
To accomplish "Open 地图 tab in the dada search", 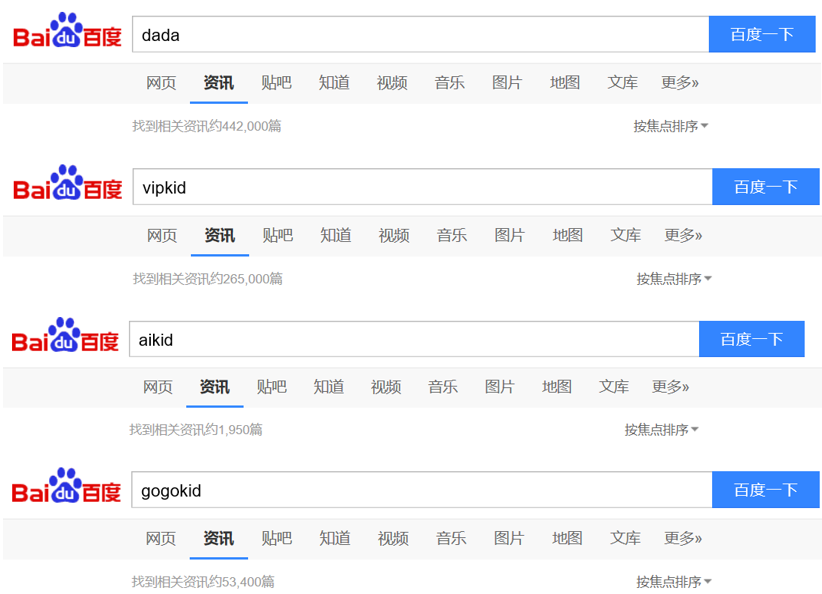I will coord(565,83).
